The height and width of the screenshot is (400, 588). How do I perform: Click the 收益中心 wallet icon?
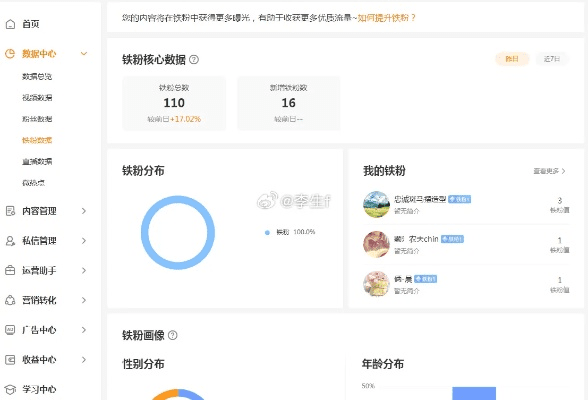[10, 360]
